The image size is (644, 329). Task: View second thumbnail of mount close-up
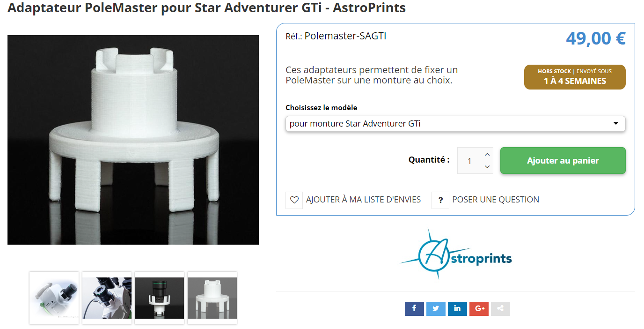pyautogui.click(x=107, y=298)
